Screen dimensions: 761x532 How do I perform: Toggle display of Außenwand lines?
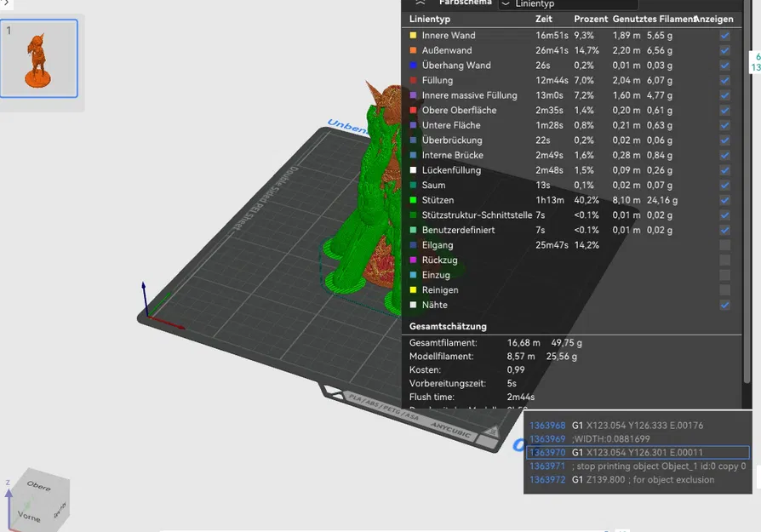pyautogui.click(x=724, y=50)
